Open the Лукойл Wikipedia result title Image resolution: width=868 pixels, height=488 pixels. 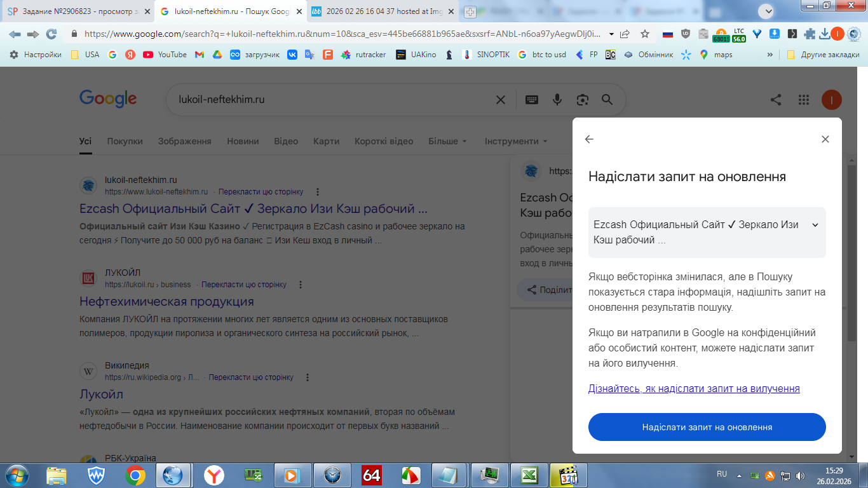(102, 394)
